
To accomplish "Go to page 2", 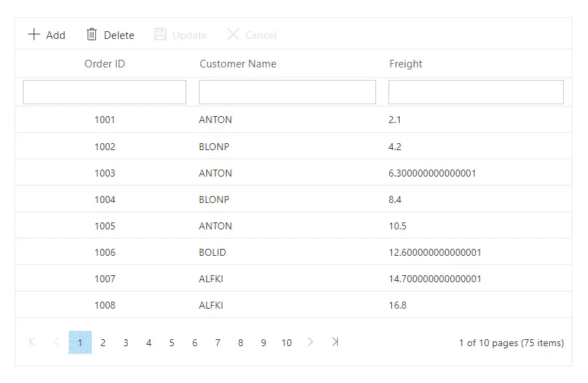I will coord(103,343).
